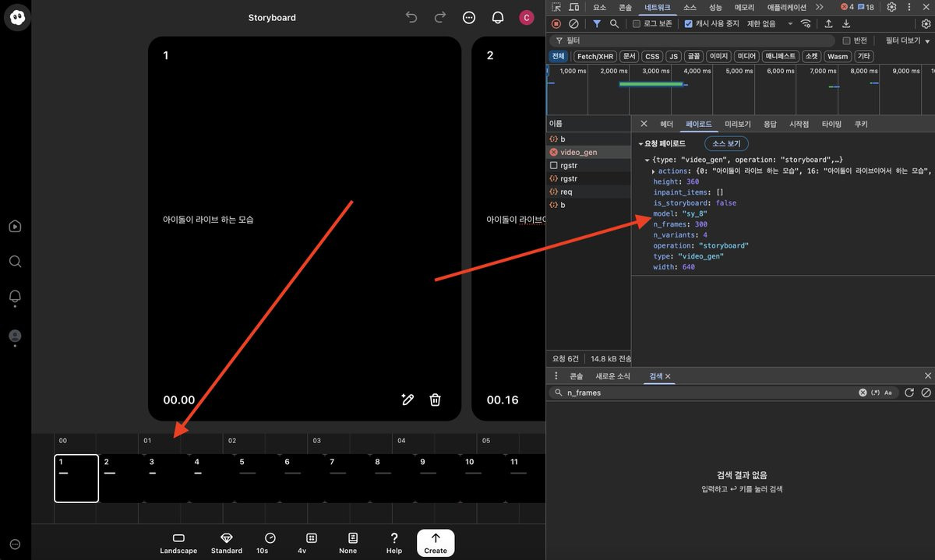
Task: Click the network search magnifier icon
Action: [x=614, y=24]
